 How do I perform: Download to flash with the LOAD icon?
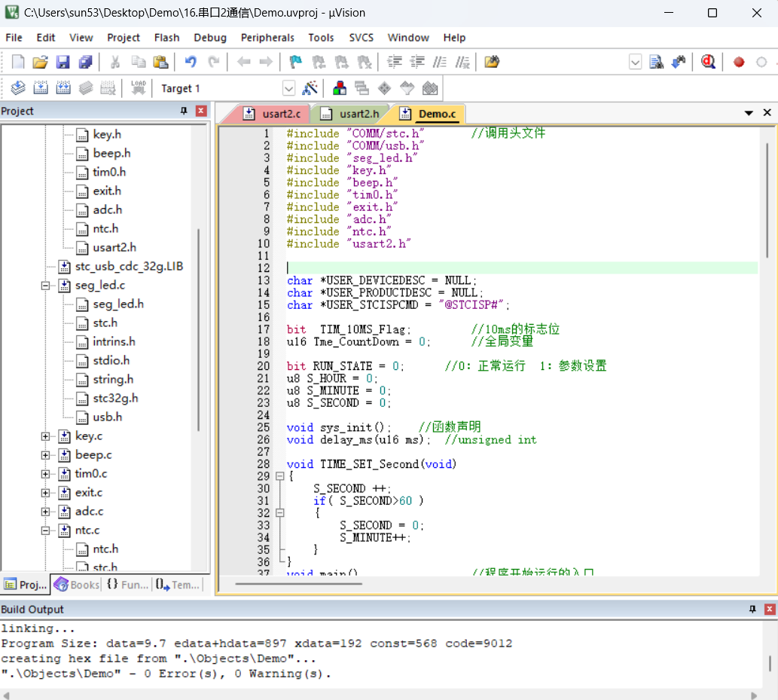(x=139, y=88)
